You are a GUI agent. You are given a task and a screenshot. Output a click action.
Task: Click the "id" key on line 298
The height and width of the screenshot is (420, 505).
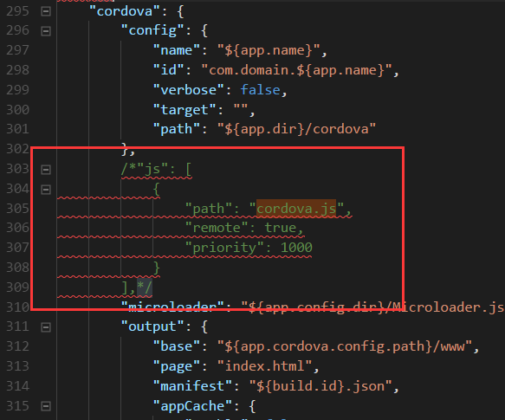[x=168, y=70]
